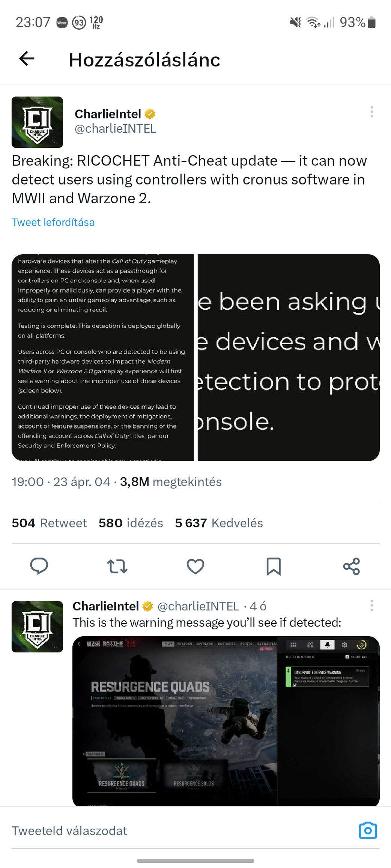Image resolution: width=391 pixels, height=868 pixels.
Task: Click the Tweet lefordítása link
Action: (53, 222)
